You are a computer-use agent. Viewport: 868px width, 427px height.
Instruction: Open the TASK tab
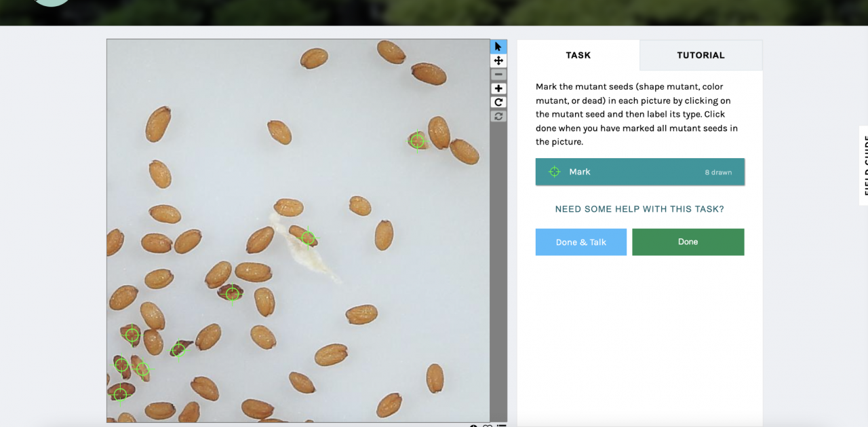click(578, 55)
